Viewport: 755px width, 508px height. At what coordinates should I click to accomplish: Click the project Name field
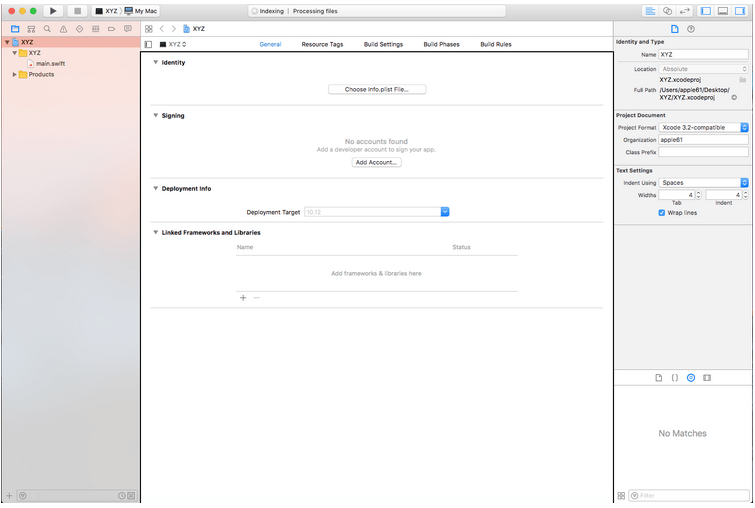click(703, 54)
